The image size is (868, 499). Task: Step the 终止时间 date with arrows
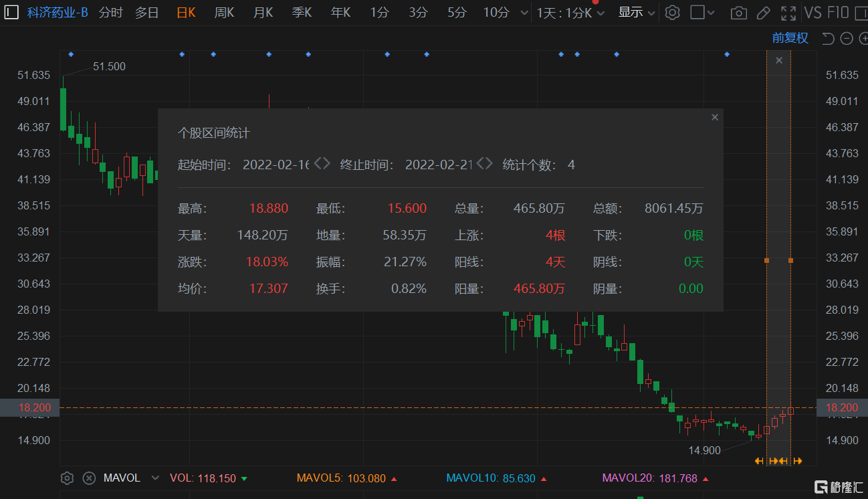click(485, 164)
